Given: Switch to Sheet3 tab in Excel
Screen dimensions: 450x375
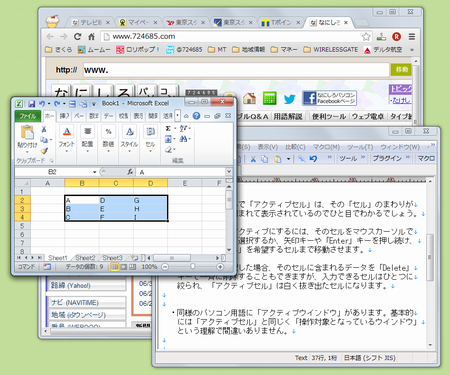Looking at the screenshot, I should (112, 258).
